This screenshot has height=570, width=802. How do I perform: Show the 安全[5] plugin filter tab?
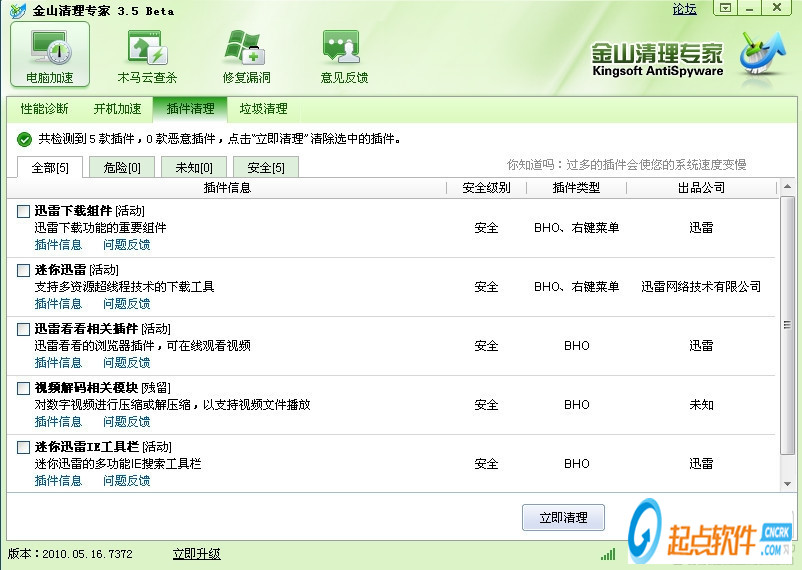[x=266, y=167]
